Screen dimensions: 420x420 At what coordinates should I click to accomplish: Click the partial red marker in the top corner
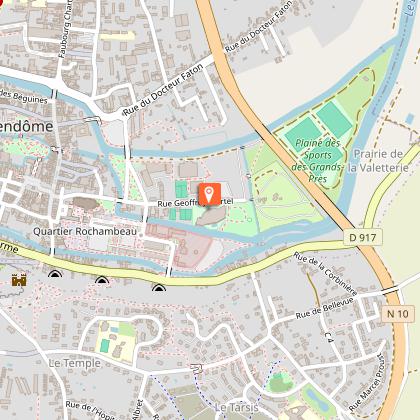point(4,3)
